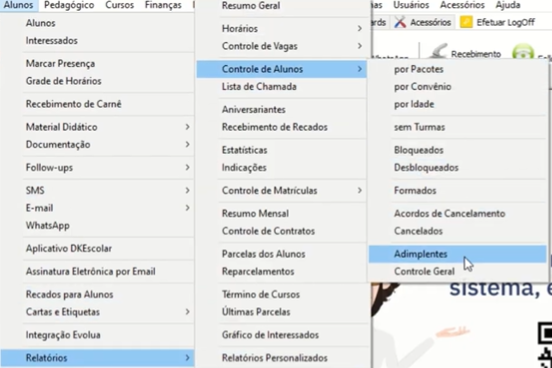Open Resumo Mensal
Viewport: 552px width, 368px height.
[x=255, y=213]
